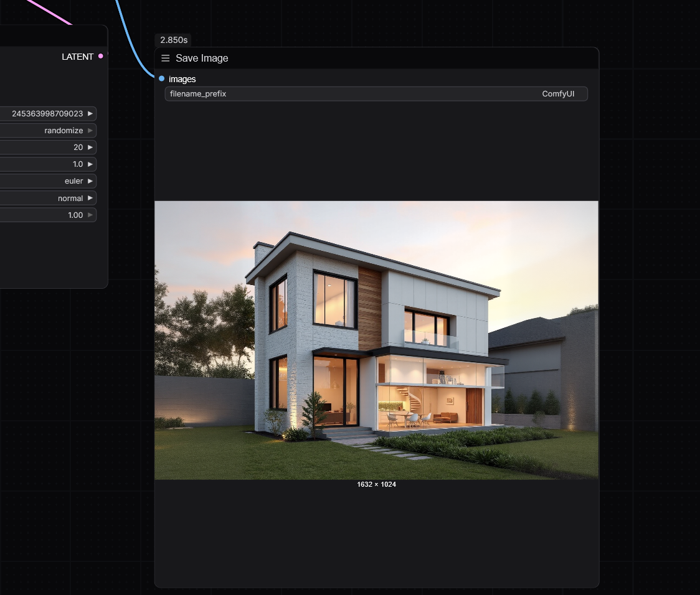Edit the filename_prefix text field
Screen dimensions: 700x595
click(376, 94)
